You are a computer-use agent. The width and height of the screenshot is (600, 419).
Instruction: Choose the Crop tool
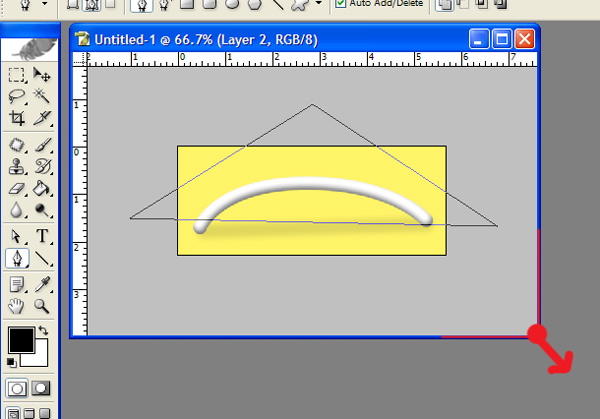17,119
